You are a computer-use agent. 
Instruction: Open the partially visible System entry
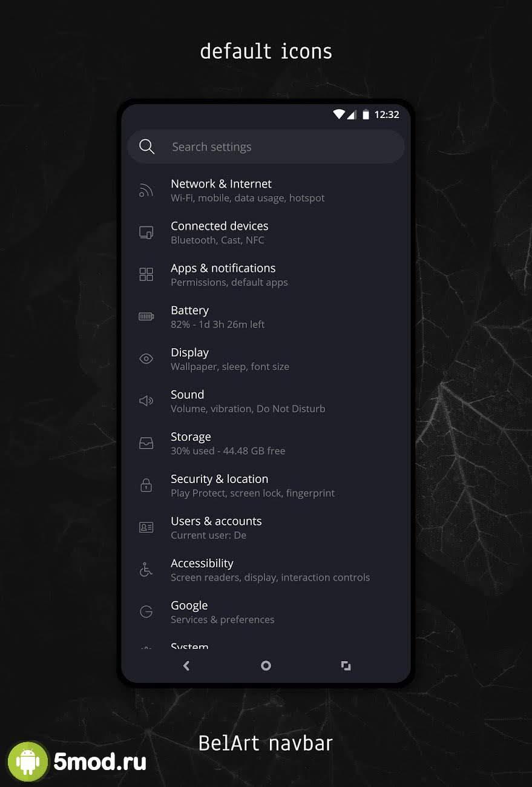click(x=189, y=646)
